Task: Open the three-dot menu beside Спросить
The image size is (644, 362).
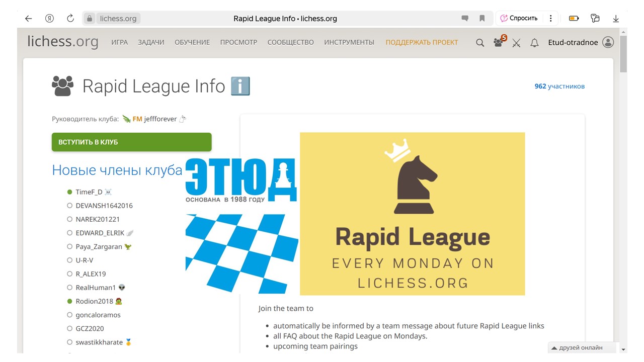Action: 550,18
